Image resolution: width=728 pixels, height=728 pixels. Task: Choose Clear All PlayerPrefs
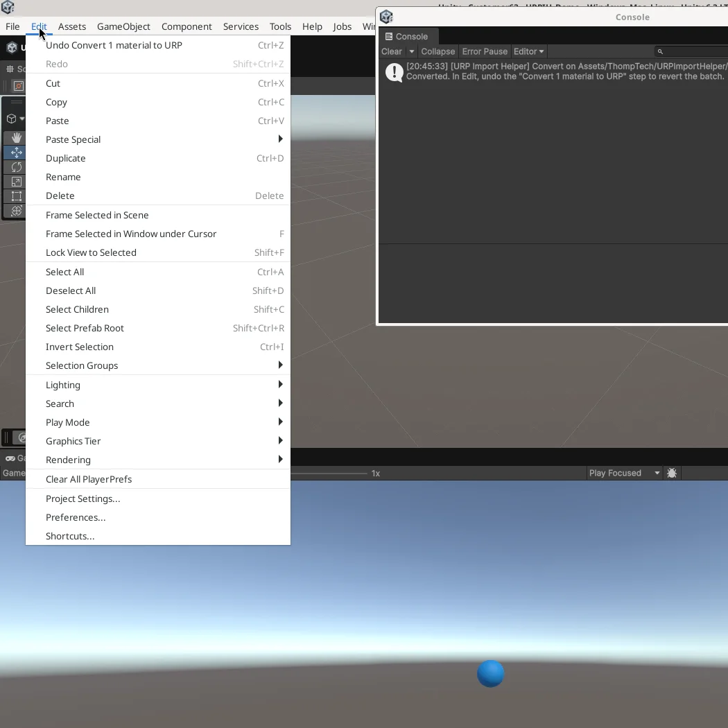(x=158, y=479)
